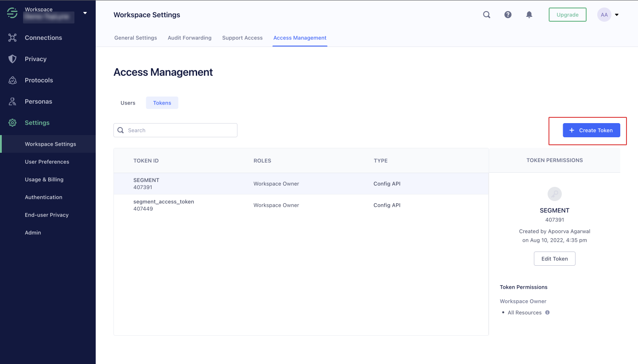Viewport: 638px width, 364px height.
Task: Switch to the General Settings tab
Action: [x=136, y=38]
